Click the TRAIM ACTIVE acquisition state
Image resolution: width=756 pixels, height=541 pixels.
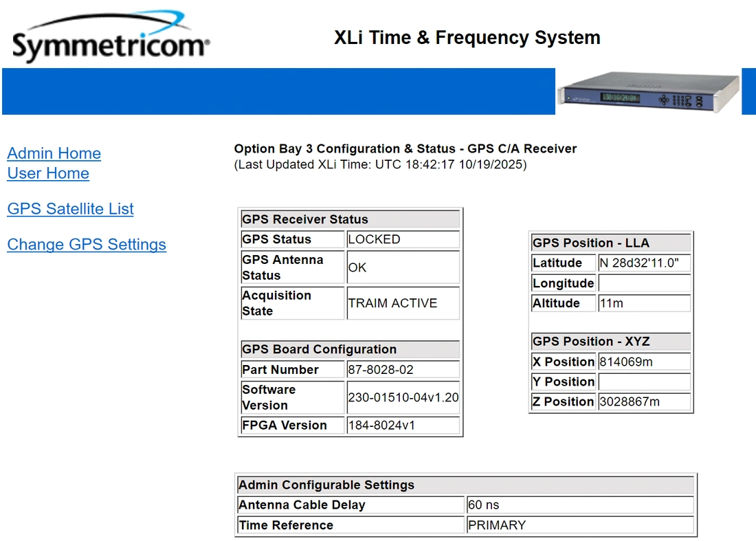(403, 303)
